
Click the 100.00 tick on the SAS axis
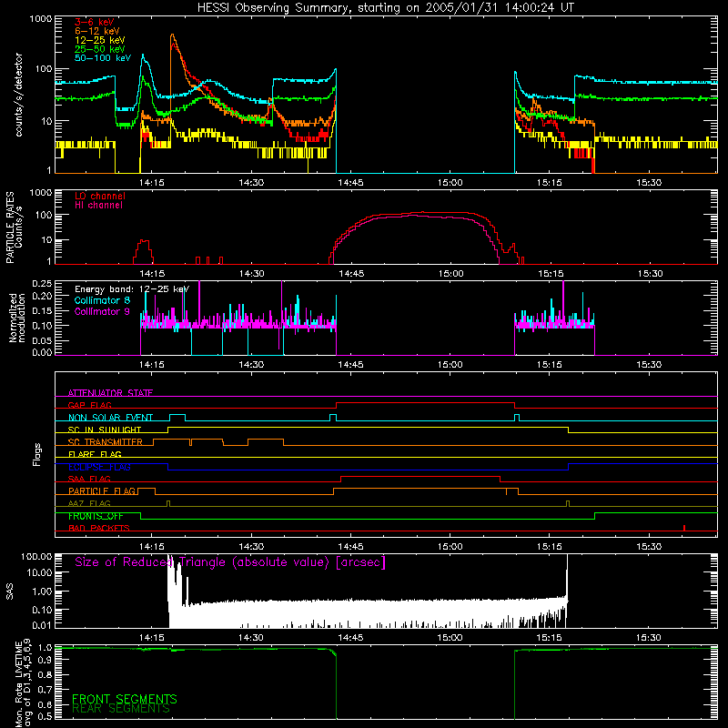[36, 557]
